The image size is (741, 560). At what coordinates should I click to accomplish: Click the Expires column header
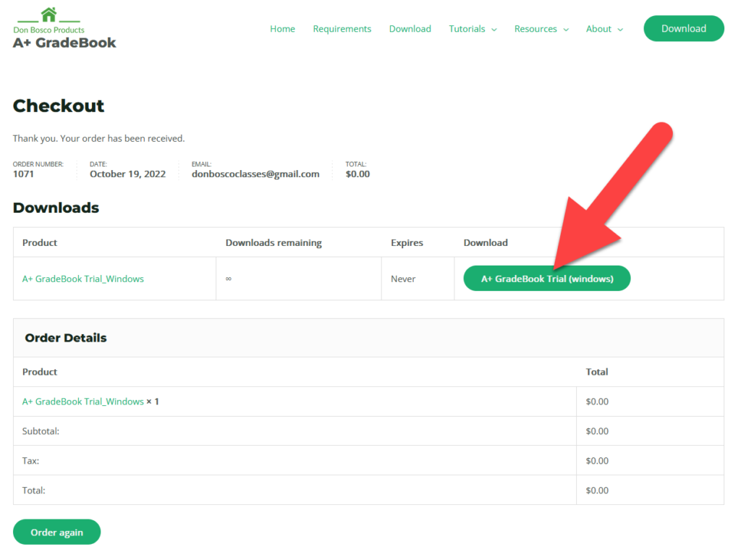click(407, 242)
